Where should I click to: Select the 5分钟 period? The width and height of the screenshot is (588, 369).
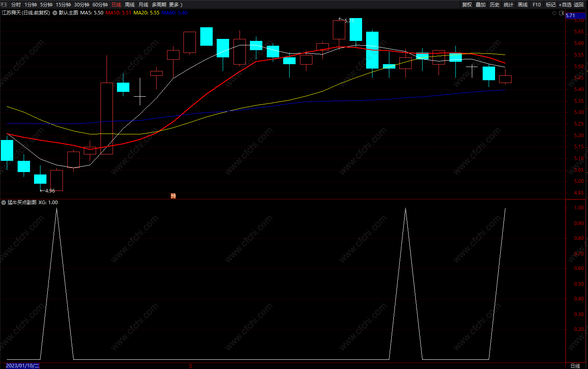pyautogui.click(x=46, y=5)
